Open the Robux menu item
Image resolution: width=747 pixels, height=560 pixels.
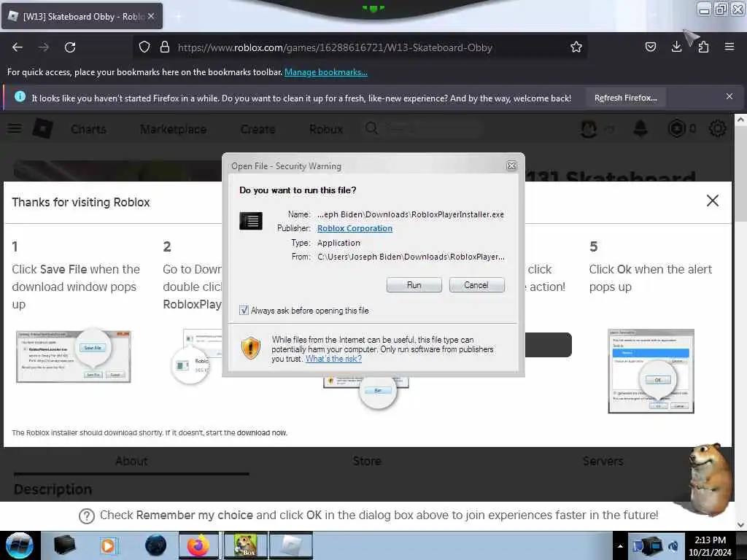[x=326, y=129]
